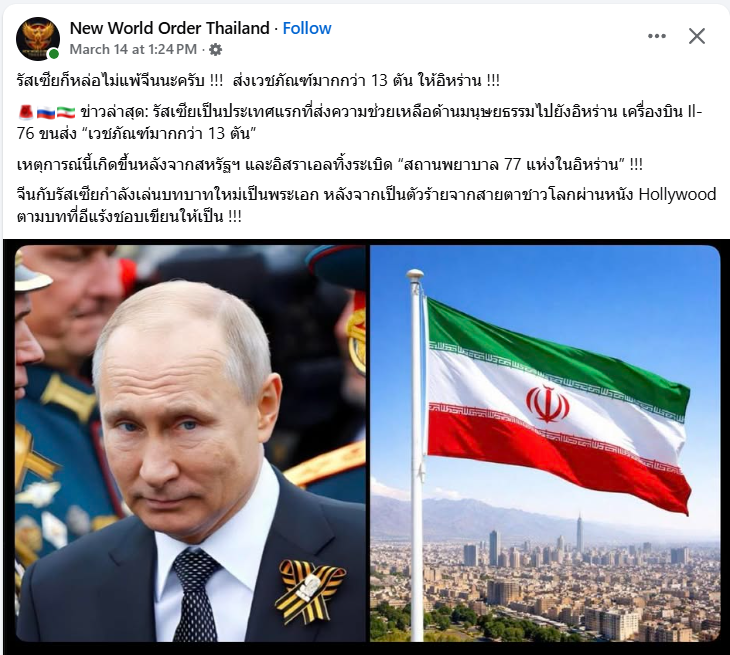Screen dimensions: 730x655
Task: Click the paragraph mentioning 77 hospitals
Action: 330,164
